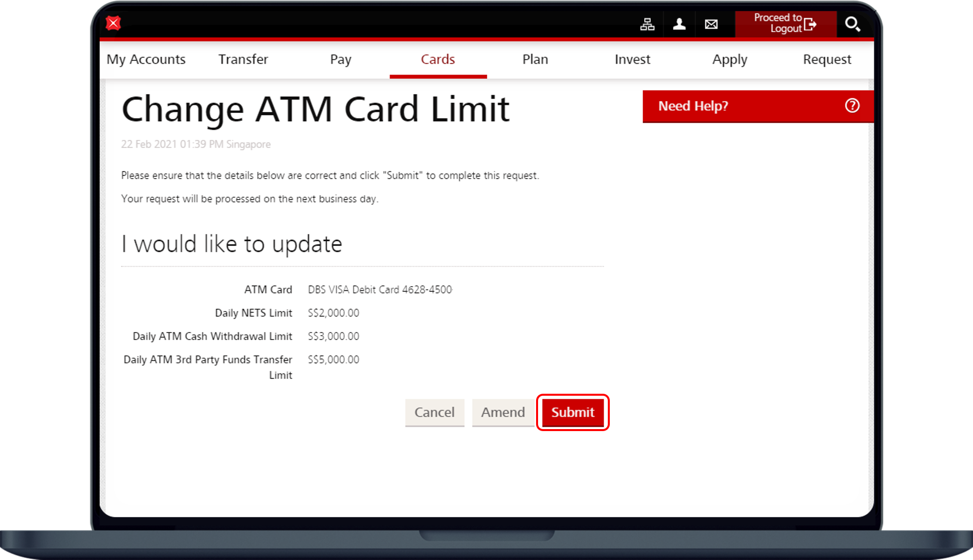Click the DBS VISA Debit Card field
This screenshot has width=973, height=560.
(380, 290)
